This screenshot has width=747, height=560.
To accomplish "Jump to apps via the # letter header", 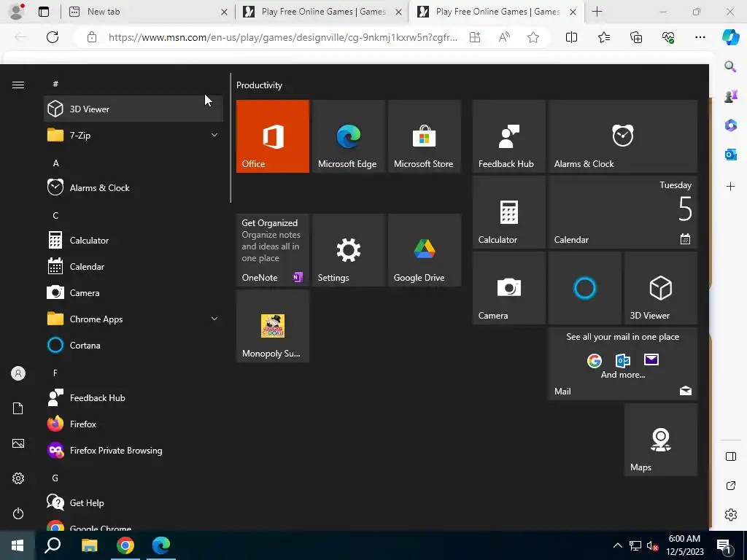I will [55, 84].
